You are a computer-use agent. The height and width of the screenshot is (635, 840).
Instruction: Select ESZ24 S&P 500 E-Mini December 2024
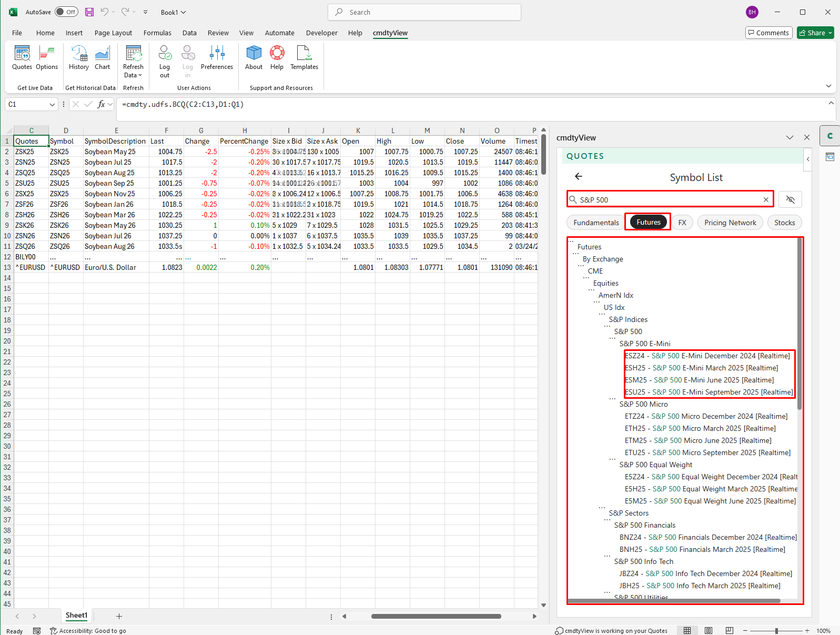707,356
